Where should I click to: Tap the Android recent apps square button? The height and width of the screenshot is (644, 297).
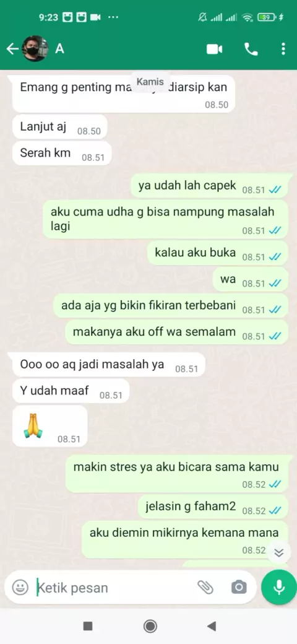pyautogui.click(x=87, y=626)
